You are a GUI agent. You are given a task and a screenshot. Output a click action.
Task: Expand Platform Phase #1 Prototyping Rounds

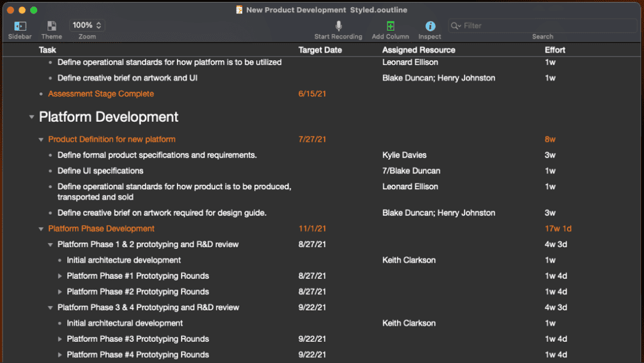(60, 276)
